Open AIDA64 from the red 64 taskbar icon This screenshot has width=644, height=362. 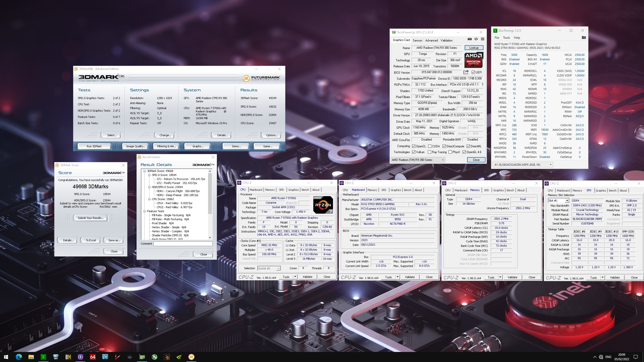click(x=93, y=357)
